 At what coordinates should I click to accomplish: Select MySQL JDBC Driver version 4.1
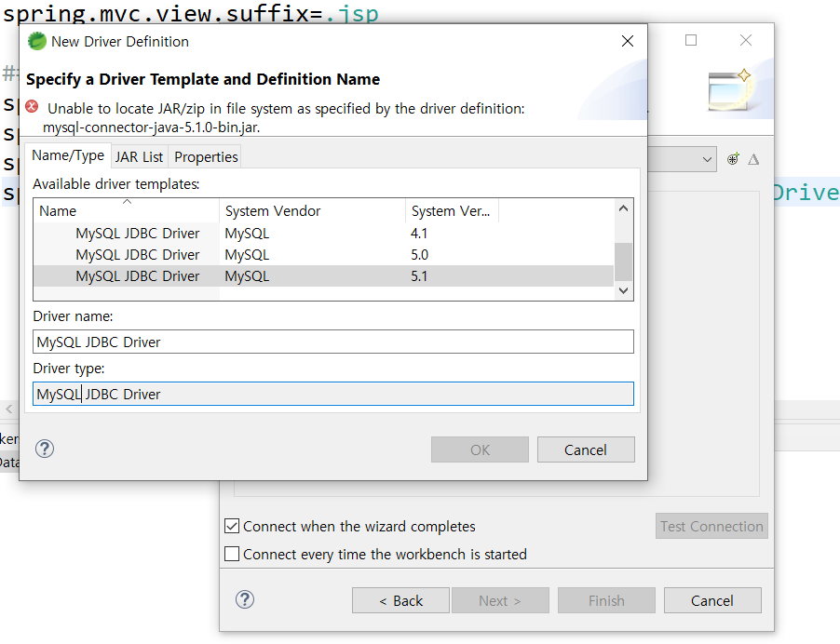tap(323, 234)
